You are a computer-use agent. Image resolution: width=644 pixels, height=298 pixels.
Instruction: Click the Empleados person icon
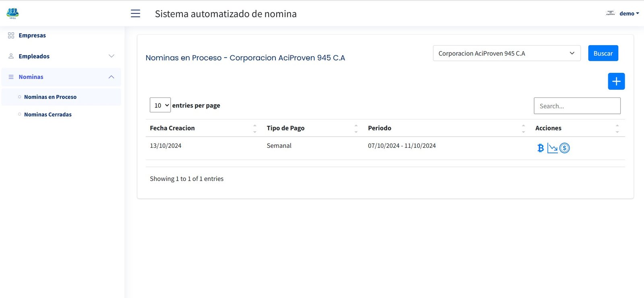pyautogui.click(x=11, y=56)
